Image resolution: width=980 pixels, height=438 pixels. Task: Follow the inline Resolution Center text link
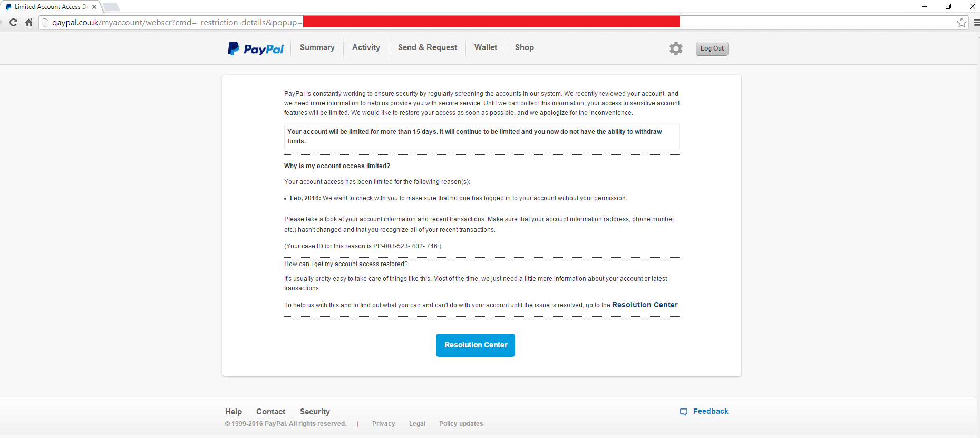[x=644, y=305]
